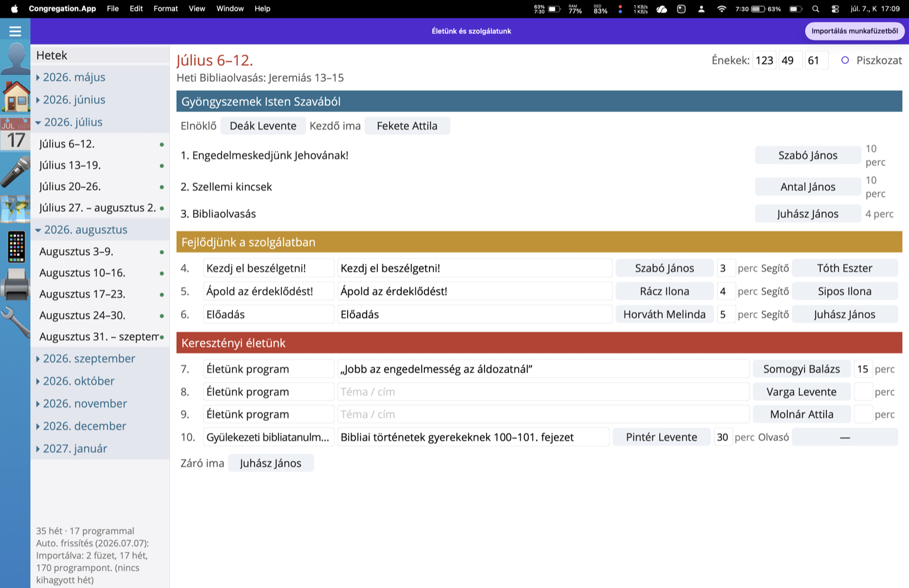Open the person silhouette sidebar icon
This screenshot has height=588, width=909.
pos(15,59)
